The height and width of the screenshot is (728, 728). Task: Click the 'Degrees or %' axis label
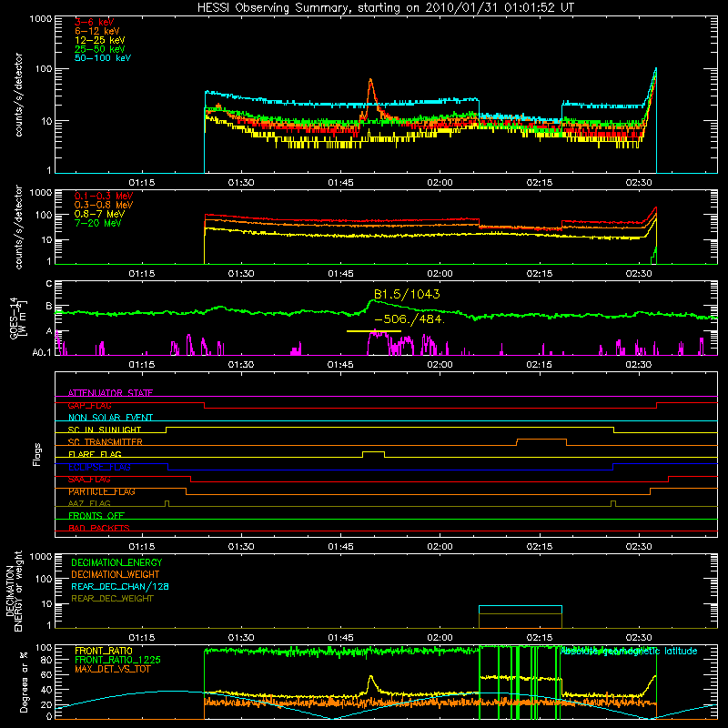coord(25,682)
